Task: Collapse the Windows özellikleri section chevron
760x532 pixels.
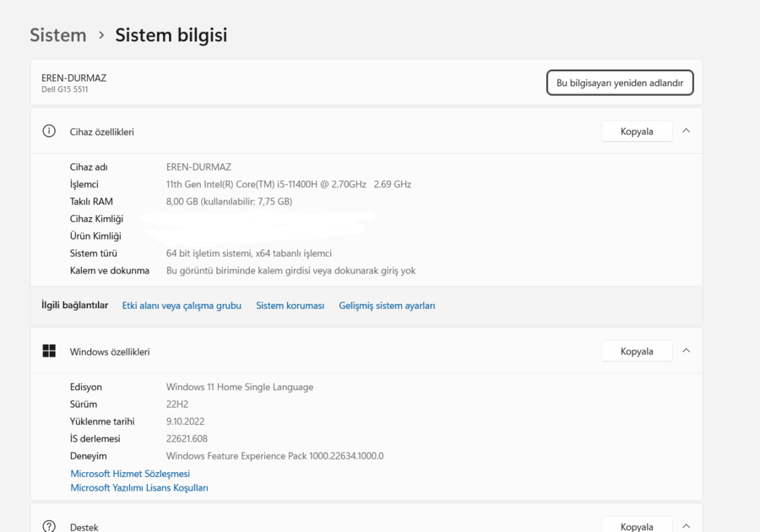Action: tap(686, 350)
